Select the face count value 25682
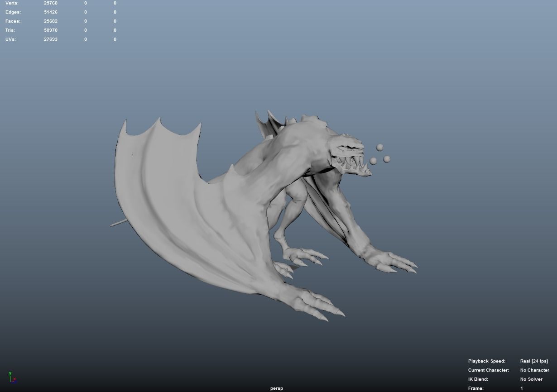 (51, 21)
